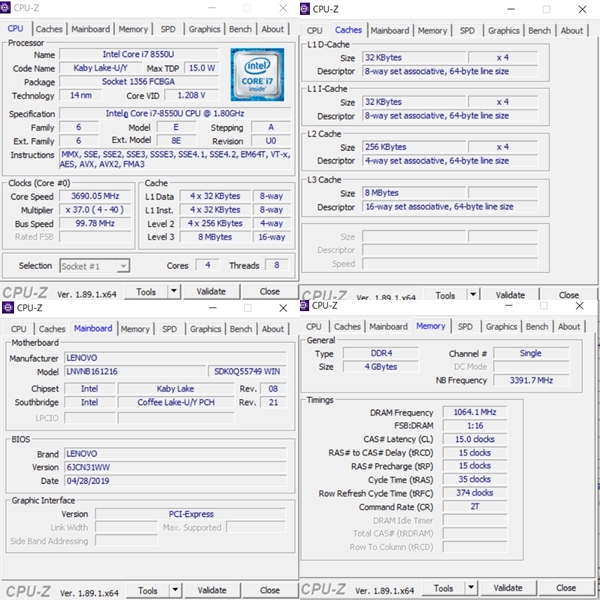Viewport: 600px width, 600px height.
Task: Click the Intel Core i7 processor logo
Action: (x=257, y=74)
